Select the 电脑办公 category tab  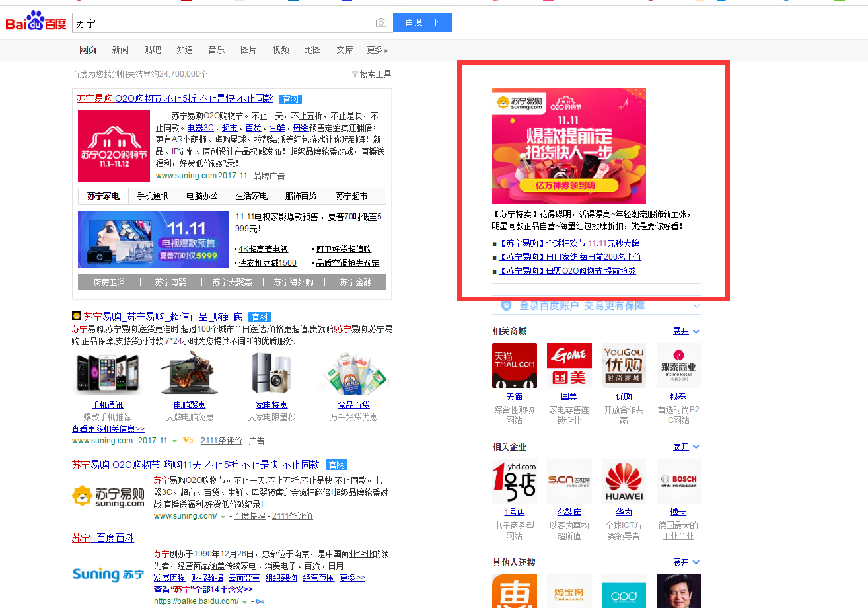coord(202,196)
